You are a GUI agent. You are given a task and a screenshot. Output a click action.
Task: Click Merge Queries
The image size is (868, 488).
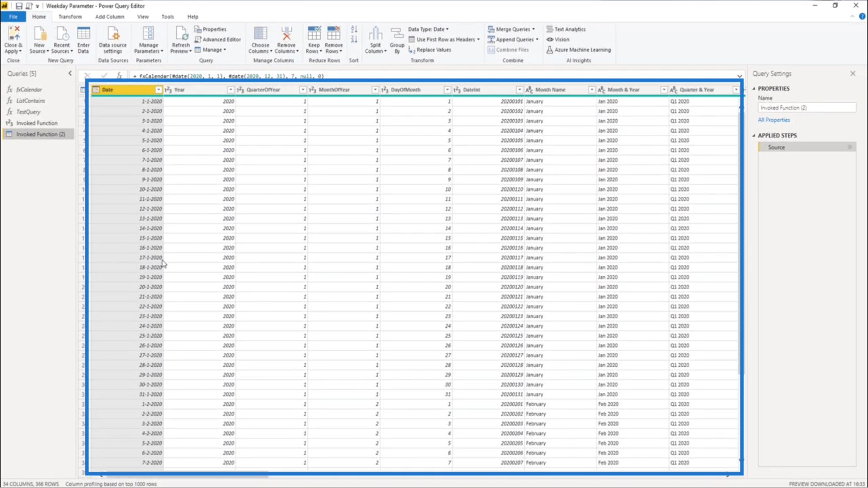pyautogui.click(x=511, y=29)
